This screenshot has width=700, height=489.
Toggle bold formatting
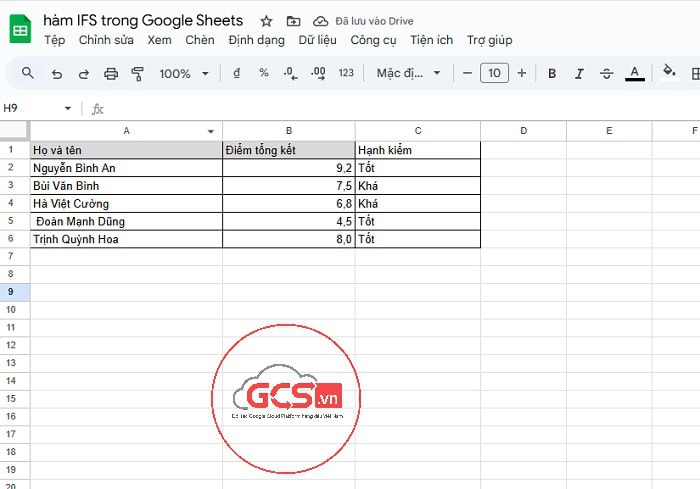pos(552,73)
